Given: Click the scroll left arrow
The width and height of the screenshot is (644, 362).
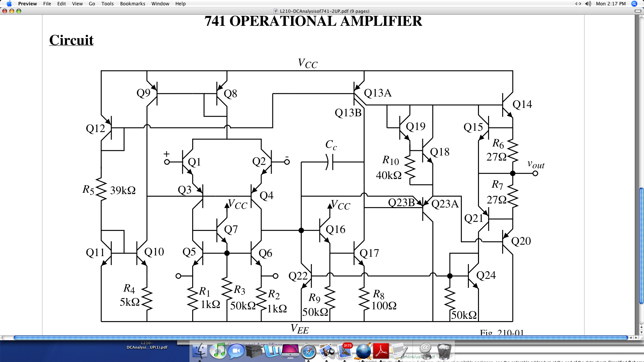Looking at the screenshot, I should pyautogui.click(x=631, y=338).
